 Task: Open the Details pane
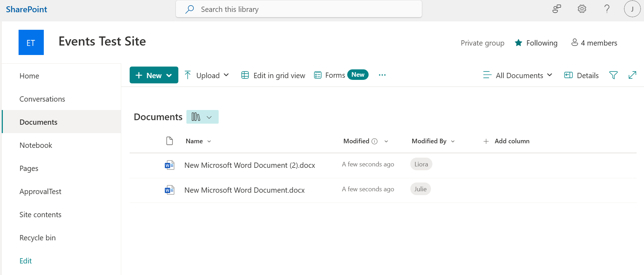[x=581, y=75]
